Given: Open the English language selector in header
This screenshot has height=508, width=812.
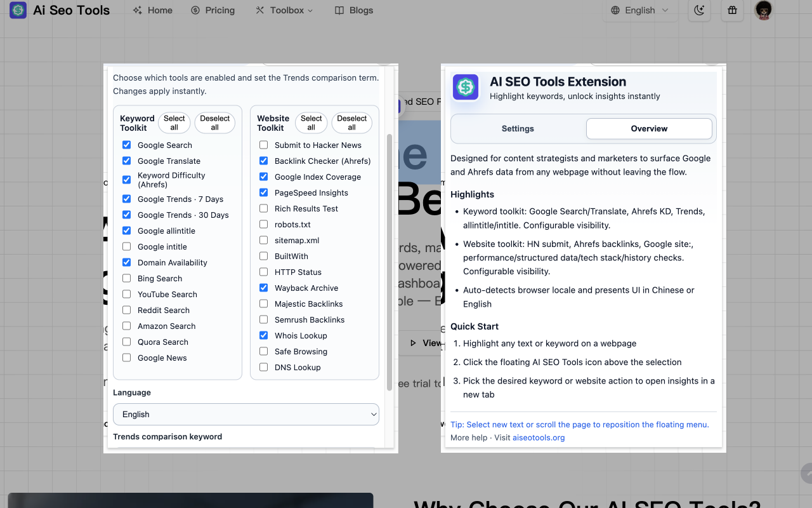Looking at the screenshot, I should (x=639, y=10).
